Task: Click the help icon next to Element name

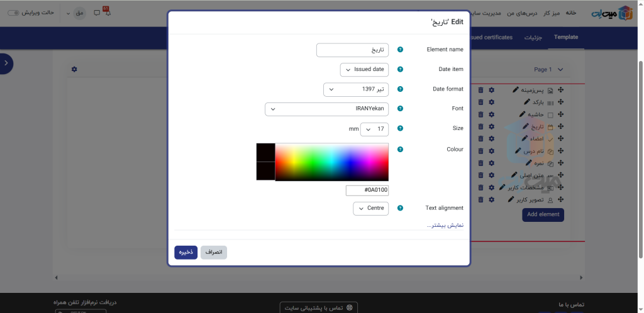Action: [x=400, y=50]
